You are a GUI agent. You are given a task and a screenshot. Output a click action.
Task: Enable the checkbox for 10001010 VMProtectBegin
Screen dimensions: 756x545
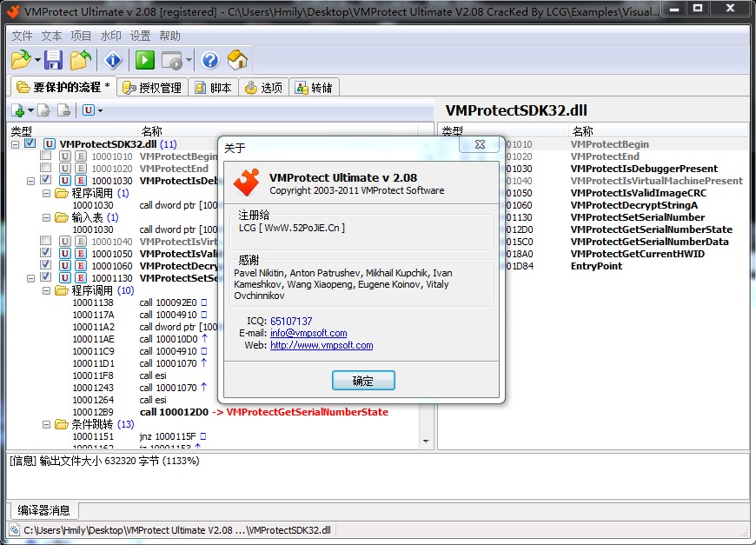click(46, 156)
